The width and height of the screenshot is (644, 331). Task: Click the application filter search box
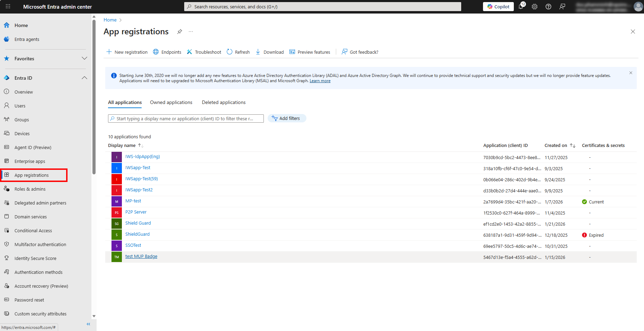tap(186, 119)
